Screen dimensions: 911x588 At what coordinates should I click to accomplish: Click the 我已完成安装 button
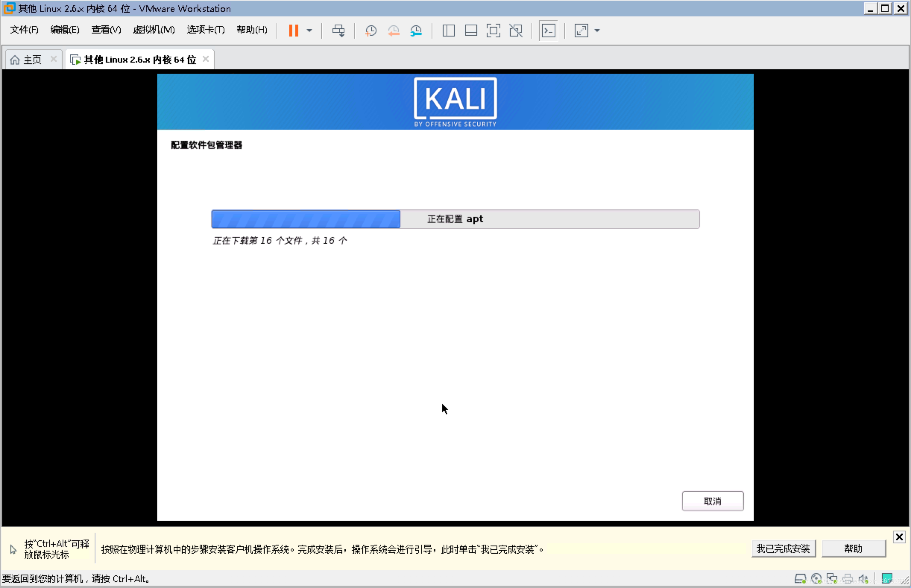click(784, 549)
